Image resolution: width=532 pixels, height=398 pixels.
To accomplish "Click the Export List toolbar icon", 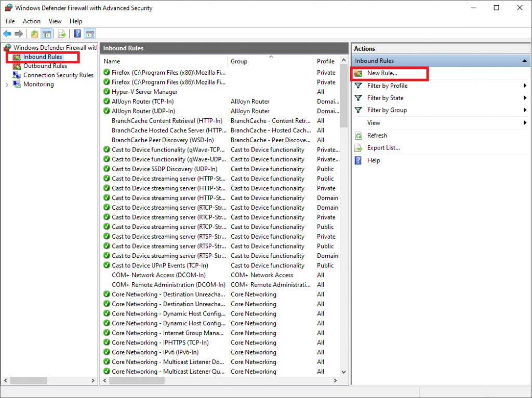I will [62, 34].
